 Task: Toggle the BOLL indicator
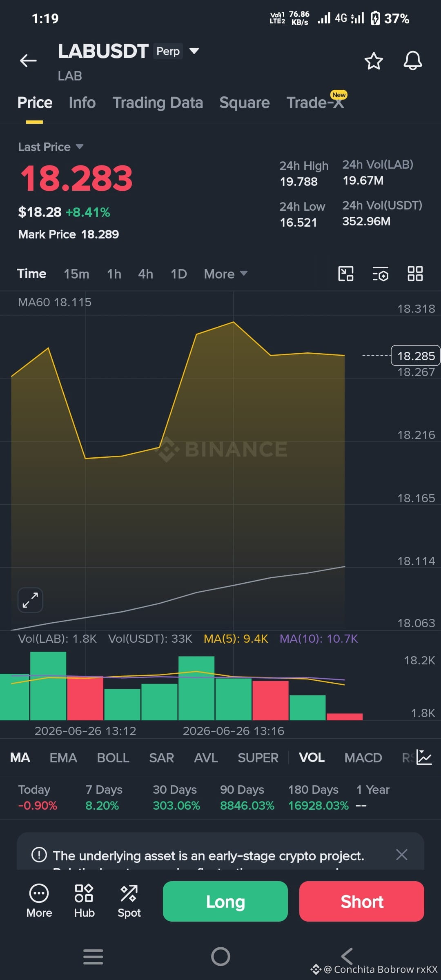tap(113, 757)
